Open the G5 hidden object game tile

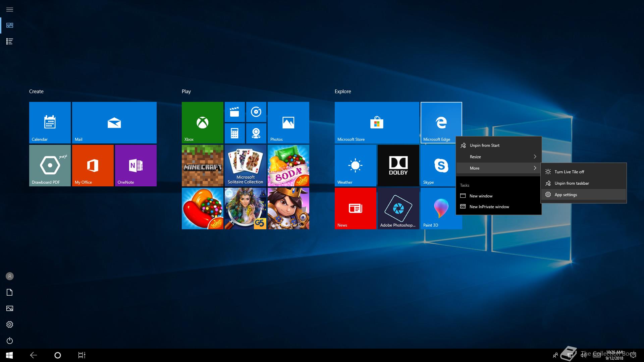[x=246, y=208]
